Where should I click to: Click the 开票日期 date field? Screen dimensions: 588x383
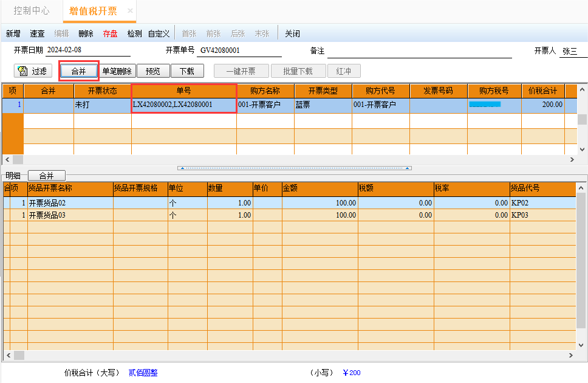(87, 50)
